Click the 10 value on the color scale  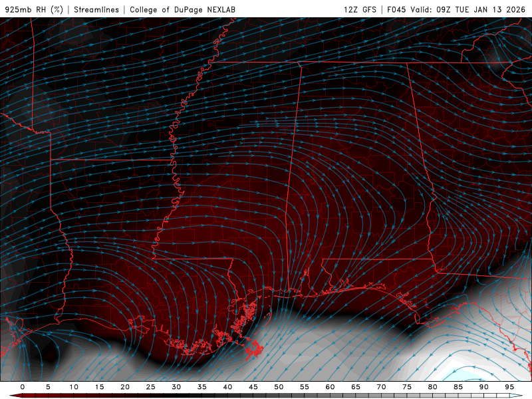(74, 387)
